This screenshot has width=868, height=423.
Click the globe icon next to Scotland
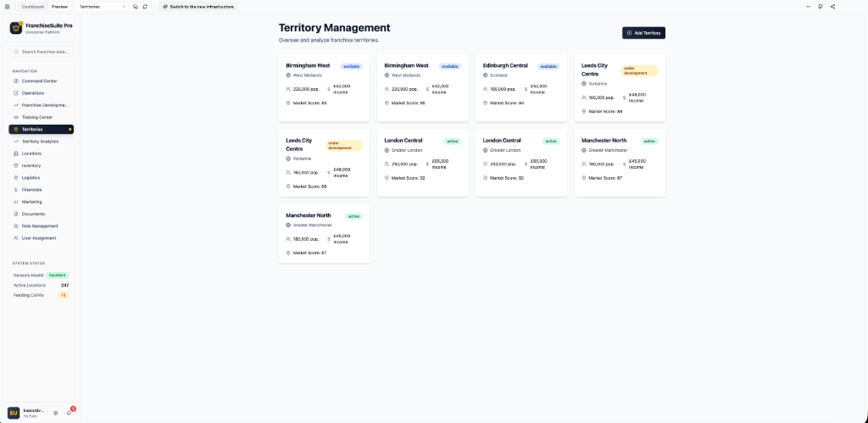486,75
